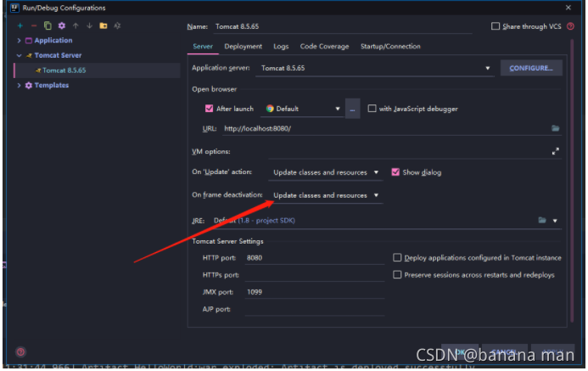The image size is (588, 371).
Task: Open On 'Update' action dropdown
Action: pyautogui.click(x=326, y=172)
